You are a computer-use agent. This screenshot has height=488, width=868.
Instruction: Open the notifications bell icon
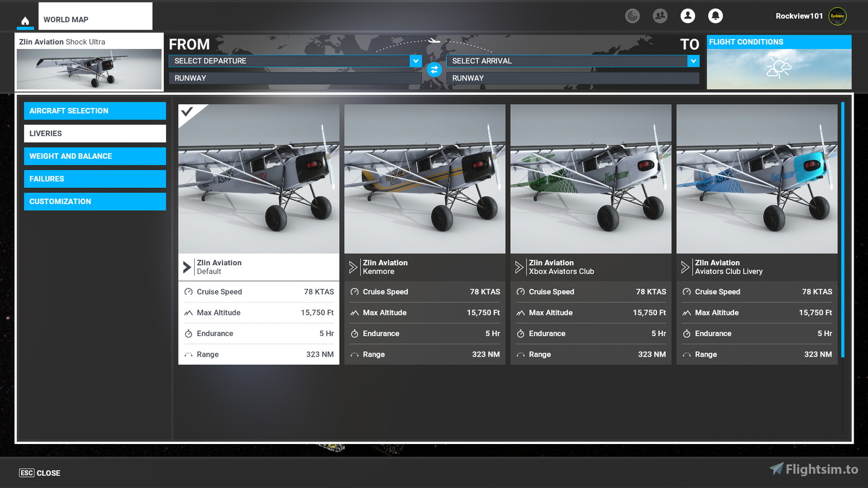[x=715, y=16]
